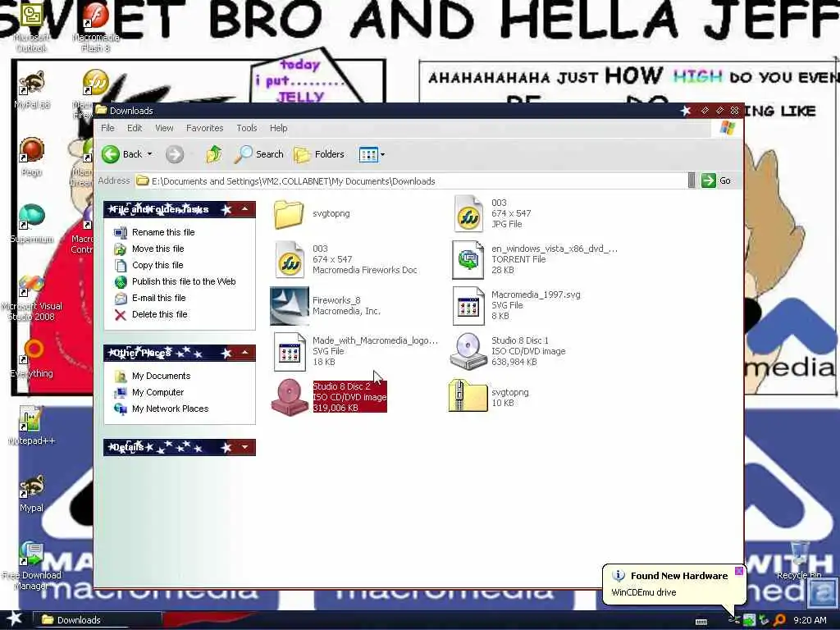
Task: Open the Pegn desktop shortcut
Action: coord(31,157)
